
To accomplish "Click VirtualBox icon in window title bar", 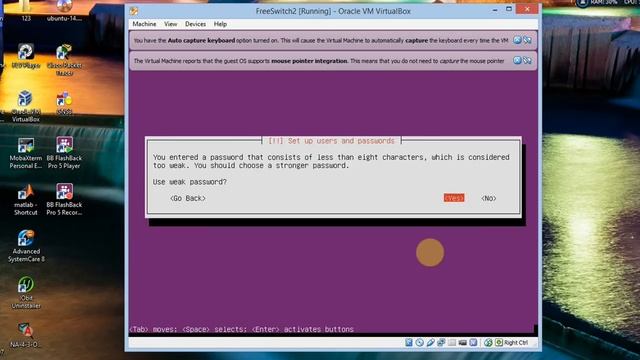I will (x=134, y=11).
